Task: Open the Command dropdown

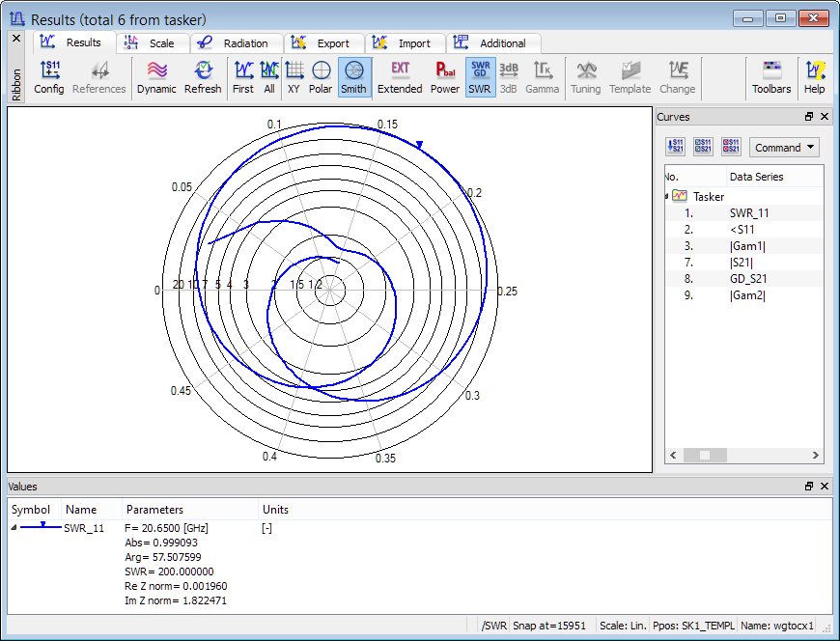Action: click(x=784, y=148)
